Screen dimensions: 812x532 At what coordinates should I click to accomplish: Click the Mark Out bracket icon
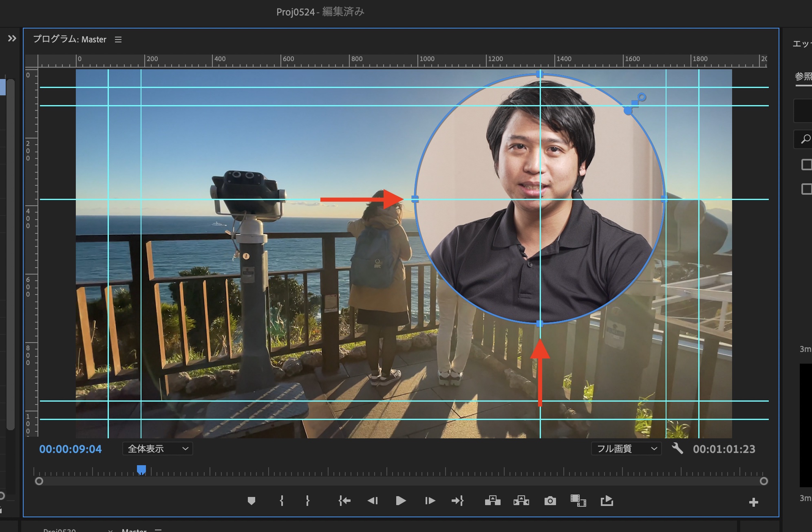coord(308,501)
